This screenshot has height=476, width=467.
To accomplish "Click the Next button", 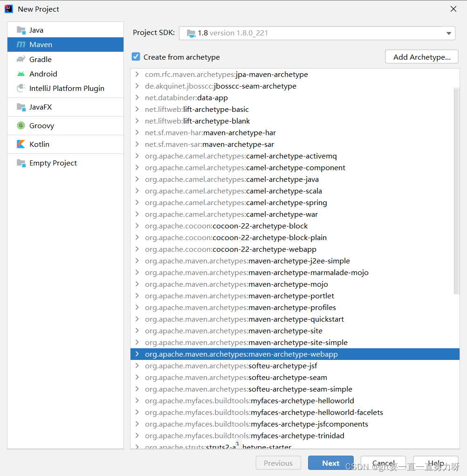I will (x=331, y=463).
